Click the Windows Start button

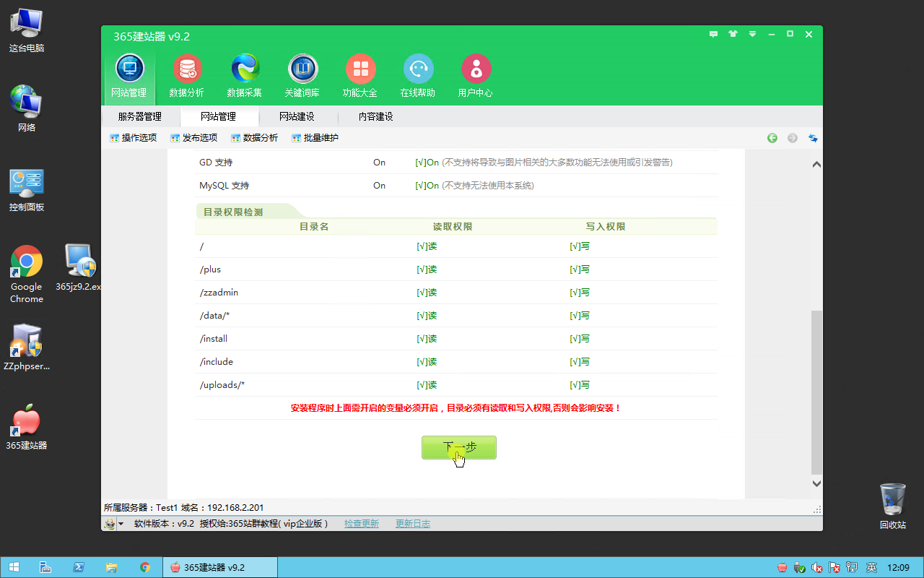[14, 567]
